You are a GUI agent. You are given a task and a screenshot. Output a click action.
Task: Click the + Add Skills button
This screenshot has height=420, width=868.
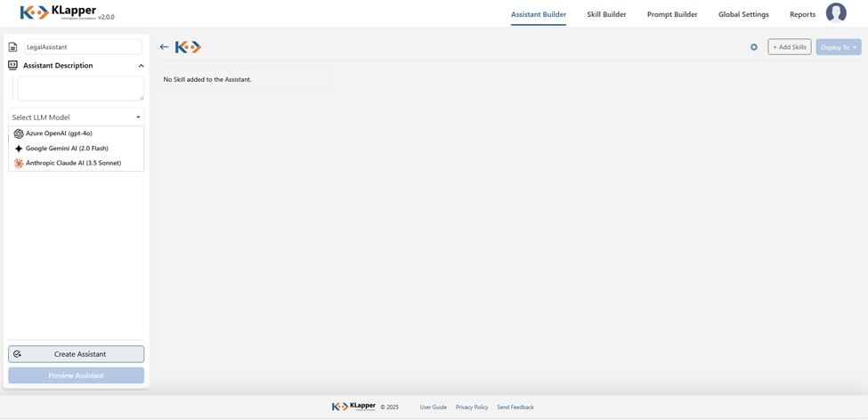click(x=790, y=47)
